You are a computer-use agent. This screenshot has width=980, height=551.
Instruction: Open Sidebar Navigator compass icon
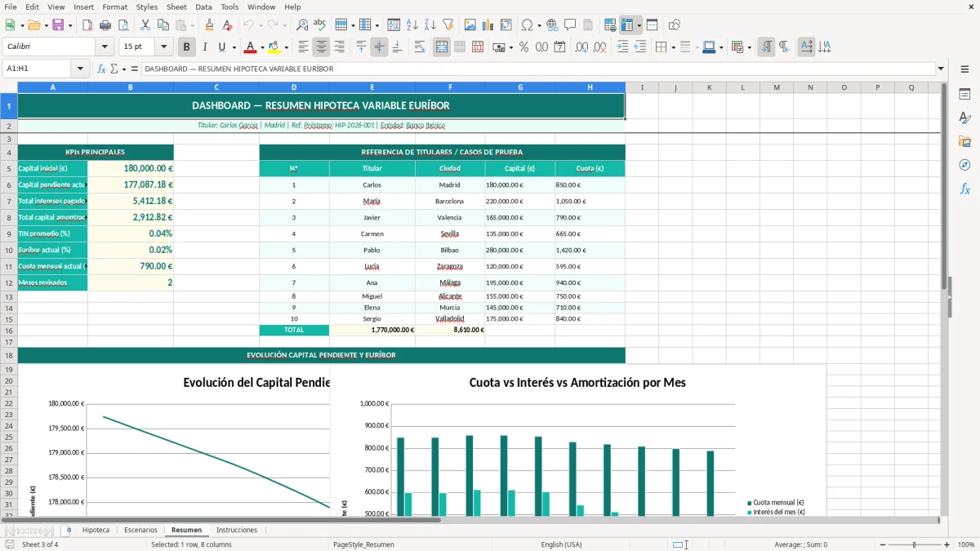click(964, 165)
